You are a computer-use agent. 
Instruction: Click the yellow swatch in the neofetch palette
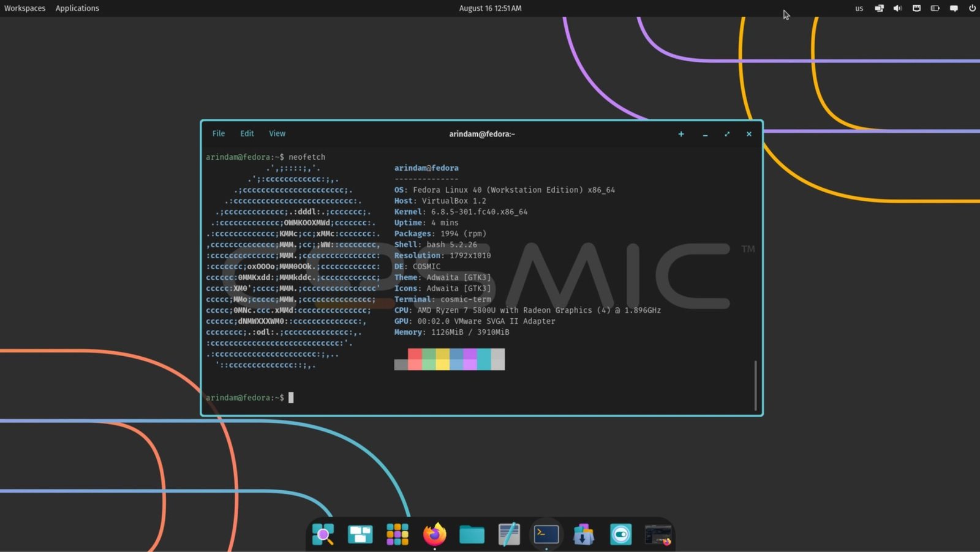442,360
